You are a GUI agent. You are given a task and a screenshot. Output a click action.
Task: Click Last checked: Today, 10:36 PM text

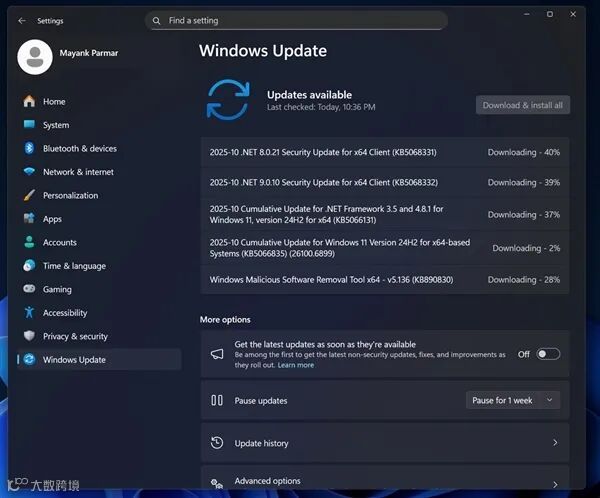coord(321,107)
